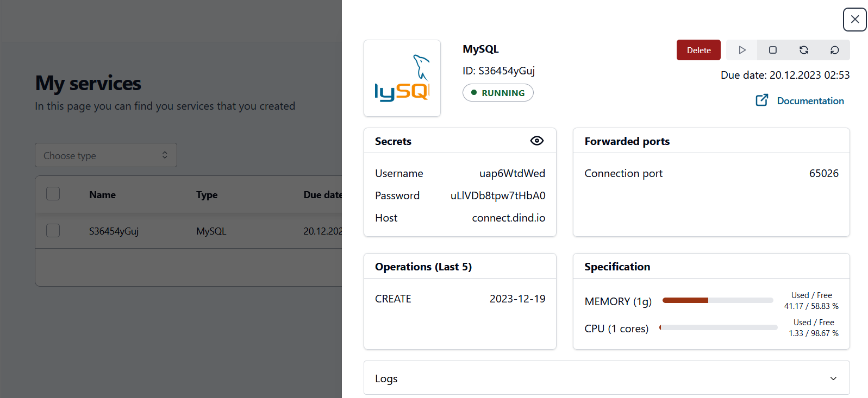Click the MySQL type cell in table
The image size is (868, 398).
click(211, 231)
